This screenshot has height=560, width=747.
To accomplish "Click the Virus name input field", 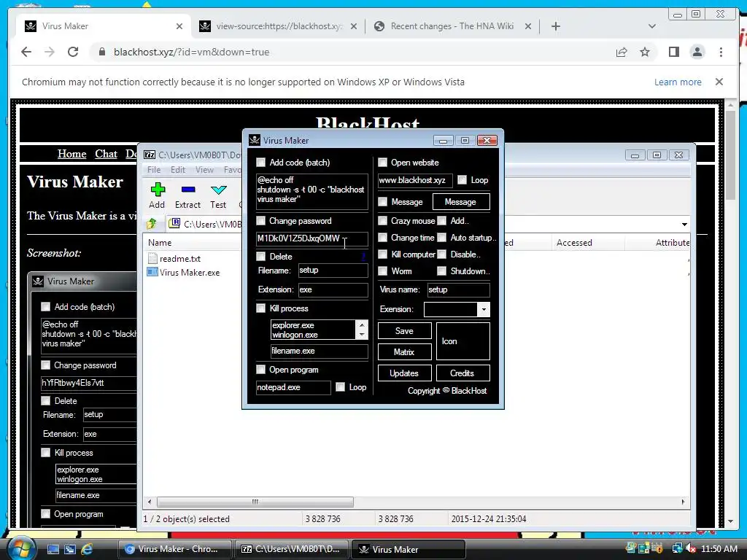I will [458, 289].
